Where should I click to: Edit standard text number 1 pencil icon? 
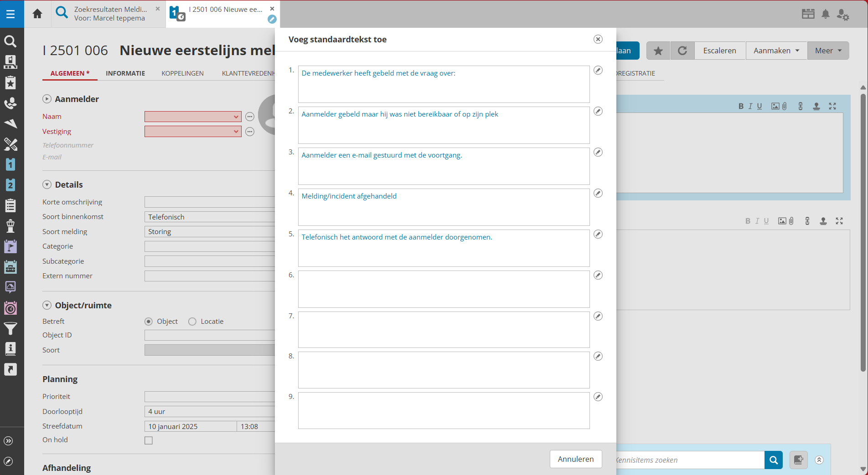click(x=598, y=70)
